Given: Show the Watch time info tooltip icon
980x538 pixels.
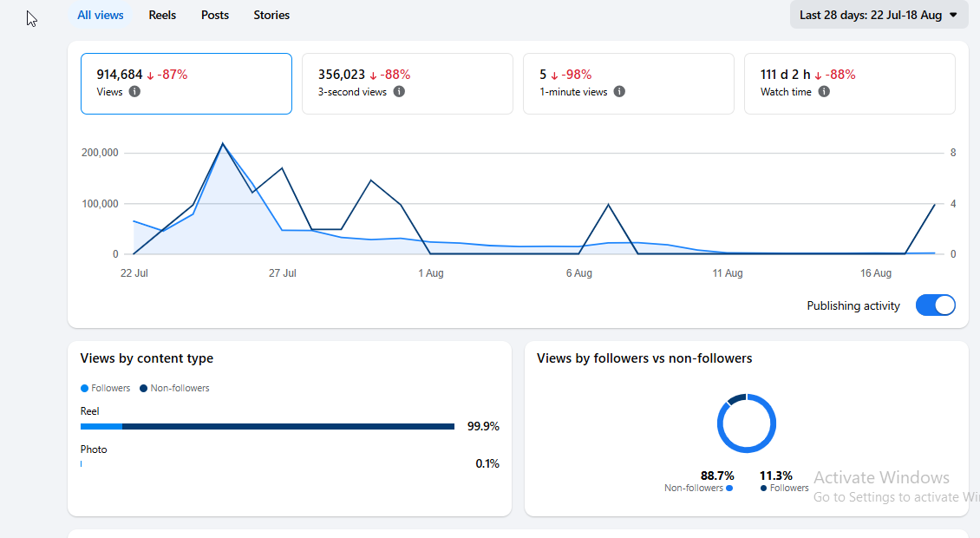Looking at the screenshot, I should click(x=825, y=91).
